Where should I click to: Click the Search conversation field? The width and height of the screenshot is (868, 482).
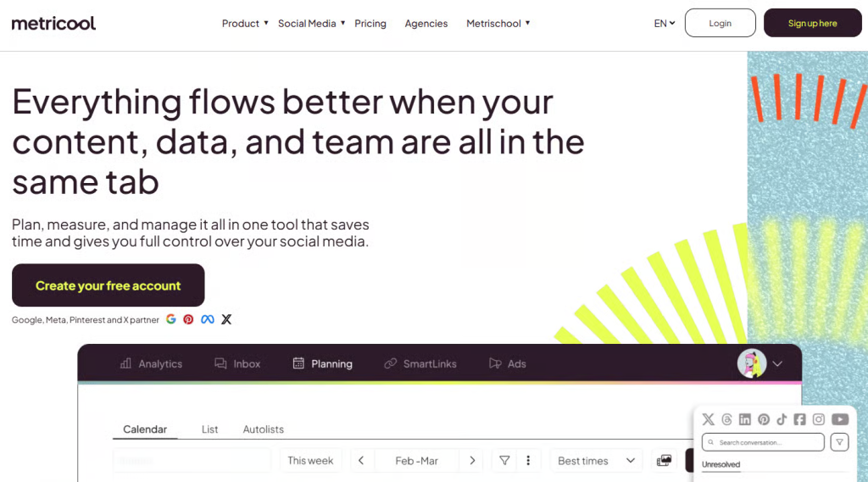click(763, 442)
